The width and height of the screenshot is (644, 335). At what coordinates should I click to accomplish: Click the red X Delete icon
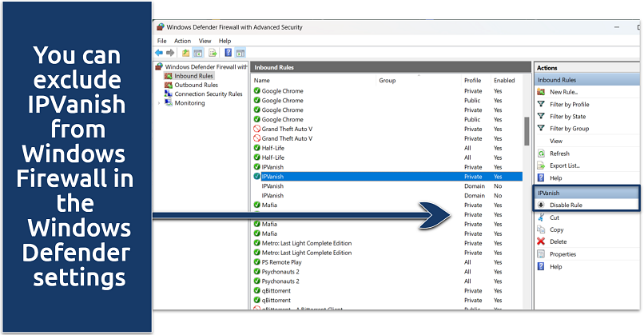541,241
